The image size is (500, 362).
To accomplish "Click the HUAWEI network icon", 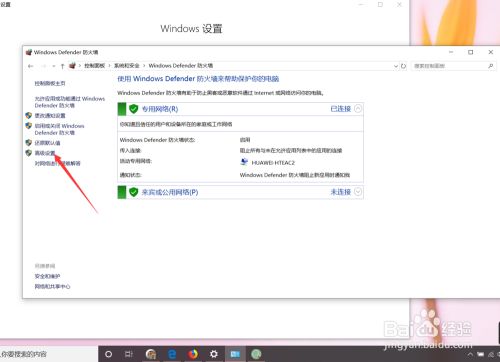I will pyautogui.click(x=244, y=162).
